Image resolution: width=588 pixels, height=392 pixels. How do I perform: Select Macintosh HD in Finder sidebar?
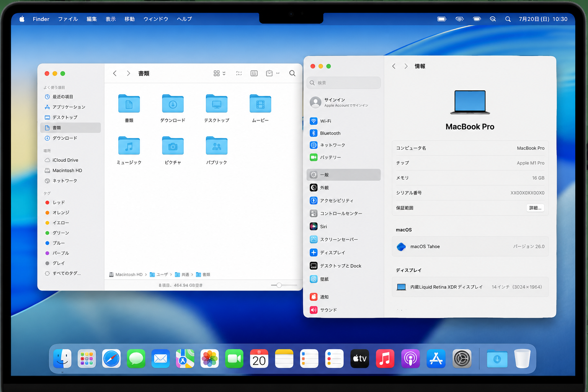click(x=70, y=170)
